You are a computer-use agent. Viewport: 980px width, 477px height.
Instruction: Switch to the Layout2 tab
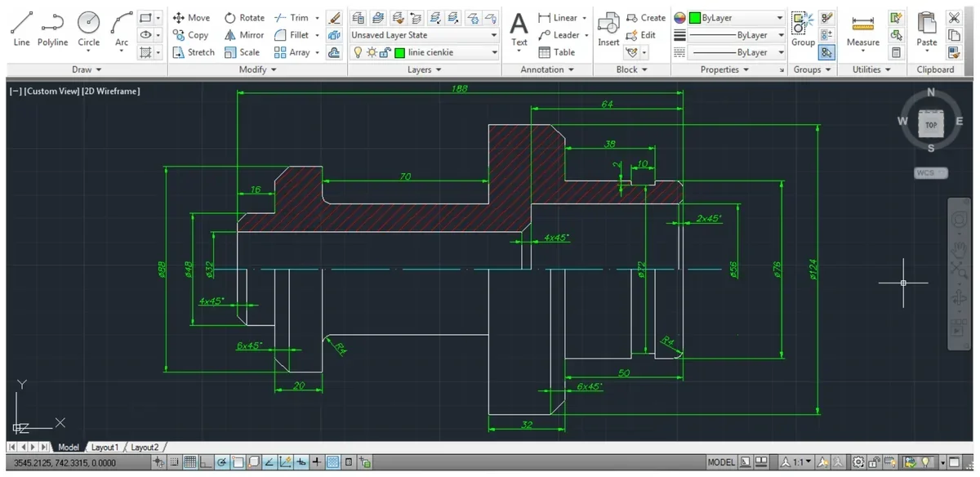pos(145,448)
